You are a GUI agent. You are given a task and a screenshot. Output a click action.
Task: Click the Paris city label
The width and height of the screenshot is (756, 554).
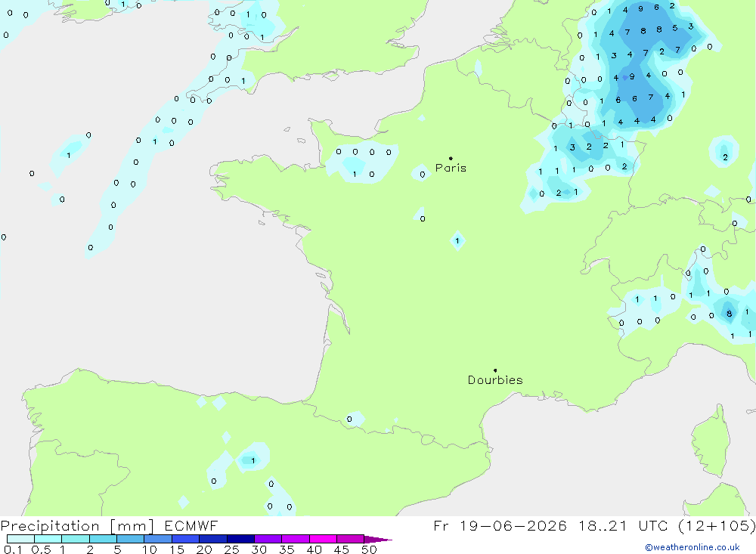(451, 168)
